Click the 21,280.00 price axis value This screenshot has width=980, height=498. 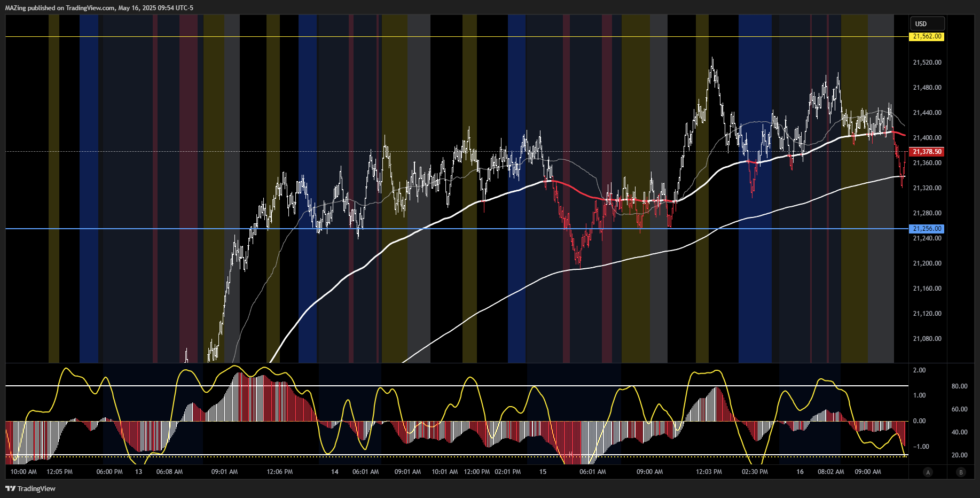[927, 213]
